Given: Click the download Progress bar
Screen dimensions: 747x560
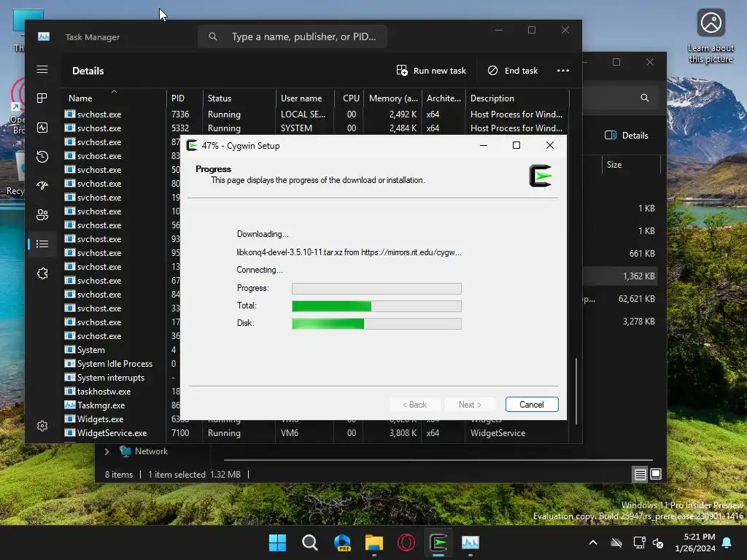Looking at the screenshot, I should pos(376,288).
